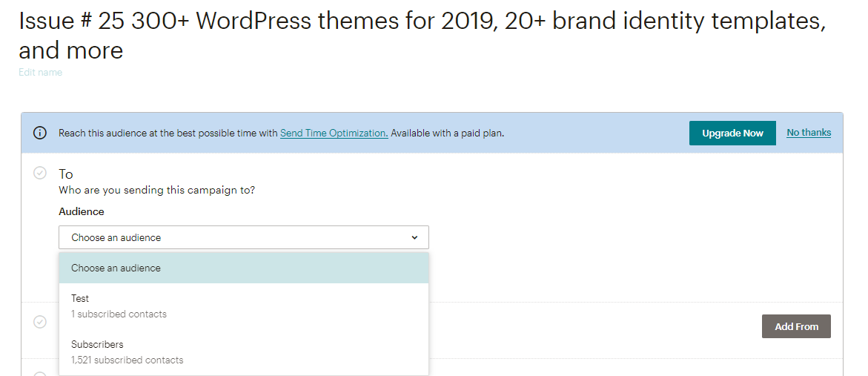
Task: Click the 1 subscribed contacts text
Action: pos(119,314)
